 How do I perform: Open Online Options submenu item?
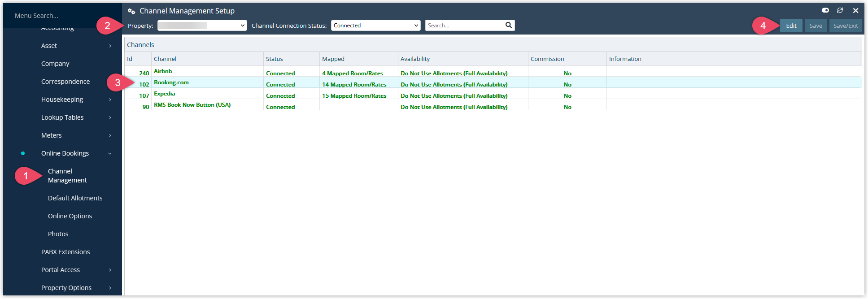tap(70, 216)
